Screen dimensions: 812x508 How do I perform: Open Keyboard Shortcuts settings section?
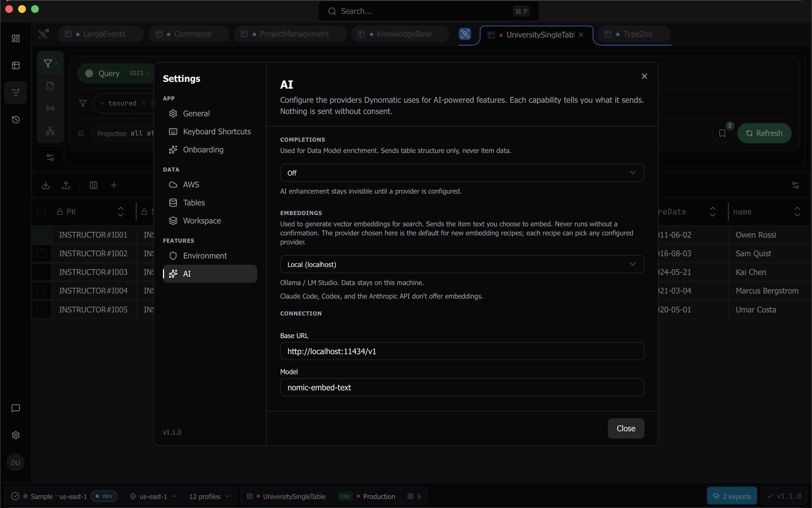pos(210,132)
